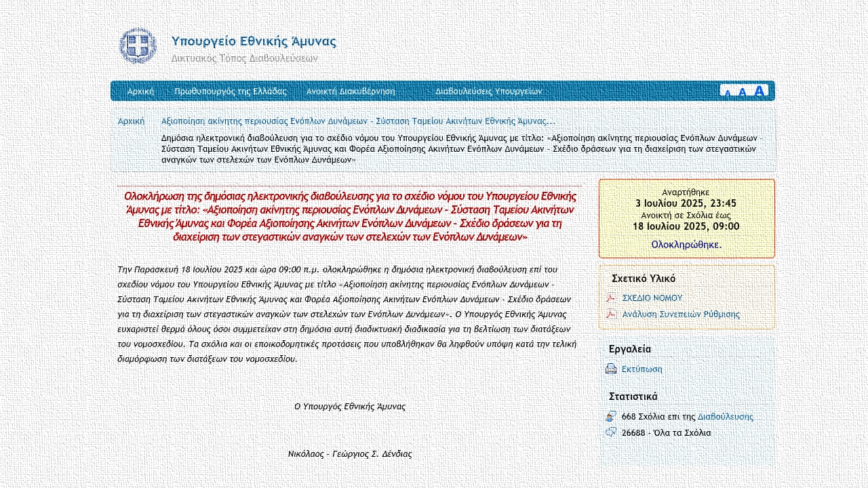Click the printer icon under Εργαλεία
The width and height of the screenshot is (868, 488).
tap(611, 369)
